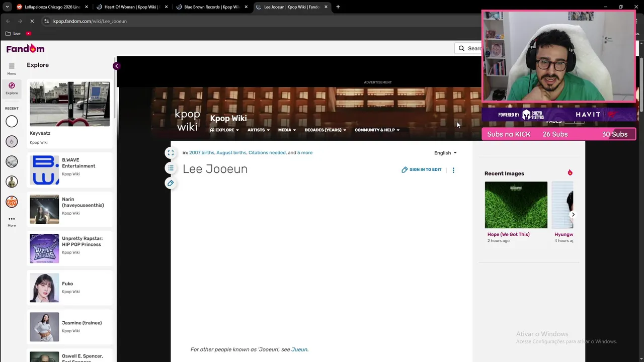Screen dimensions: 644x362
Task: Collapse the Explore panel with purple arrow
Action: point(116,66)
